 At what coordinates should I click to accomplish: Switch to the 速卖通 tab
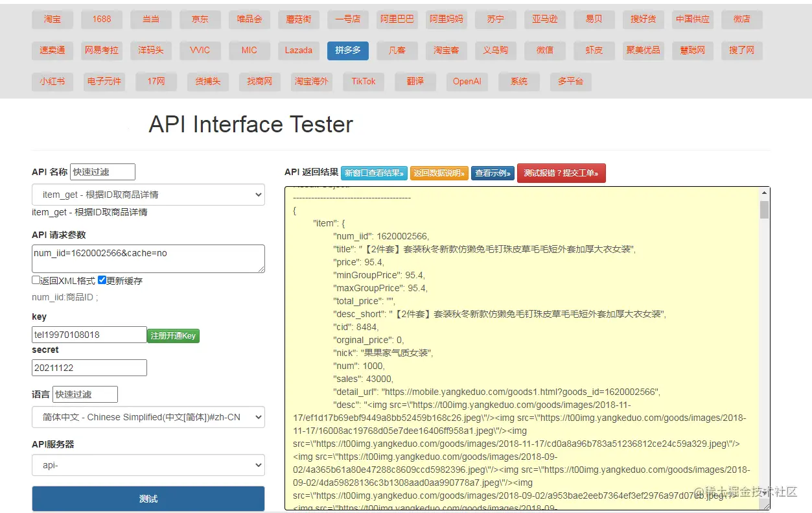coord(52,51)
